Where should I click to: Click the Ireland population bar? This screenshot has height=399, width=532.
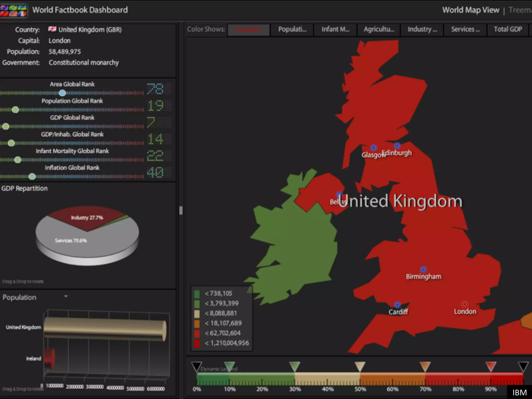click(49, 358)
